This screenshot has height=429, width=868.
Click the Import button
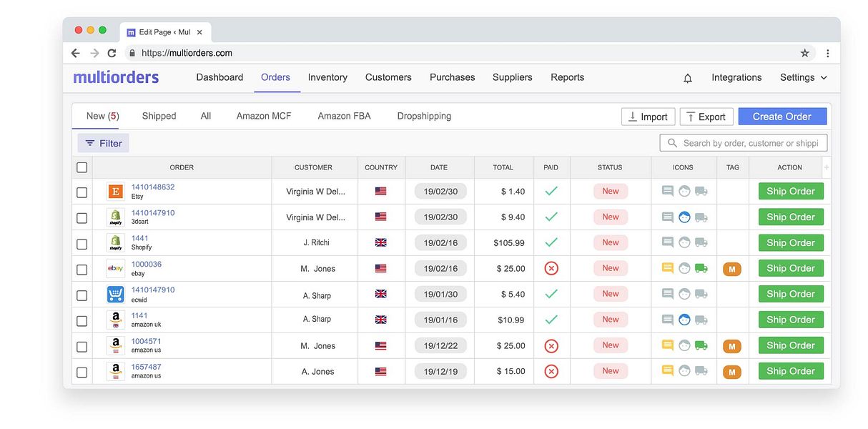pyautogui.click(x=648, y=117)
